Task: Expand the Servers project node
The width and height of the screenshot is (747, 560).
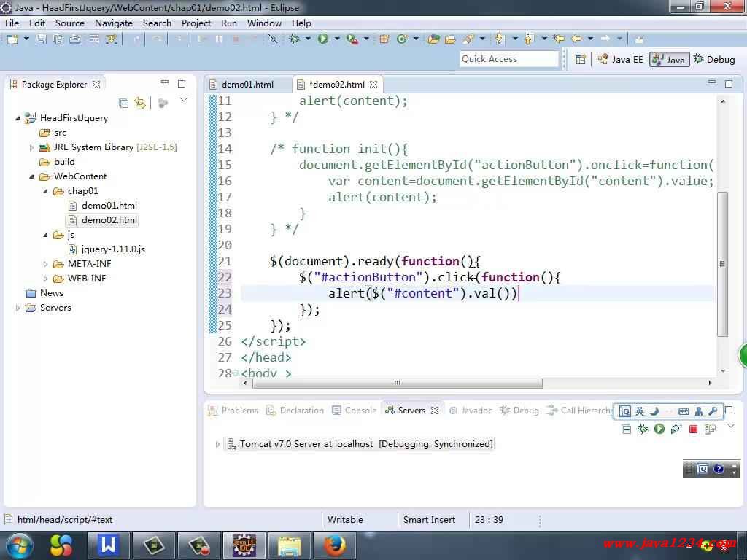Action: point(18,308)
